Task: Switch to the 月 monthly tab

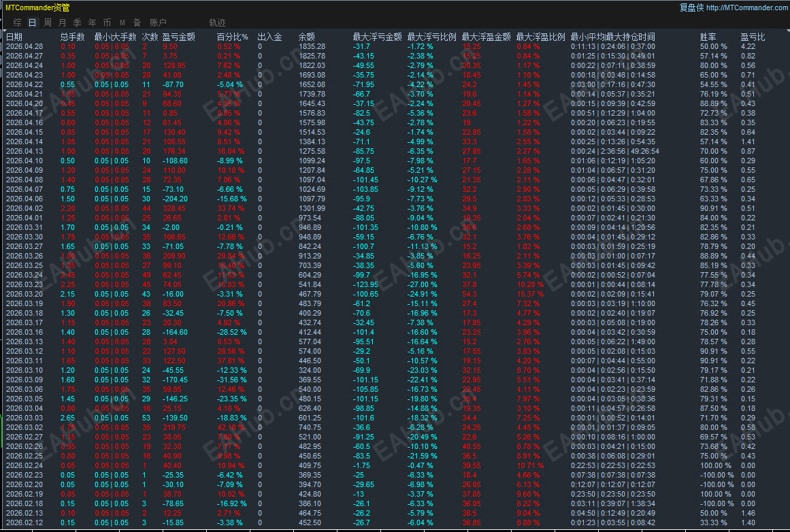Action: pyautogui.click(x=62, y=22)
